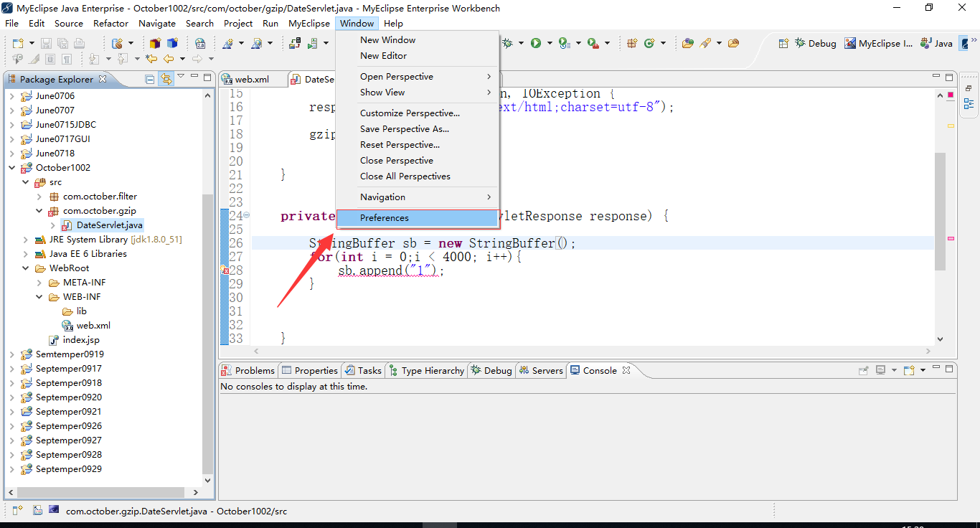Select Preferences from the Window menu

(385, 218)
